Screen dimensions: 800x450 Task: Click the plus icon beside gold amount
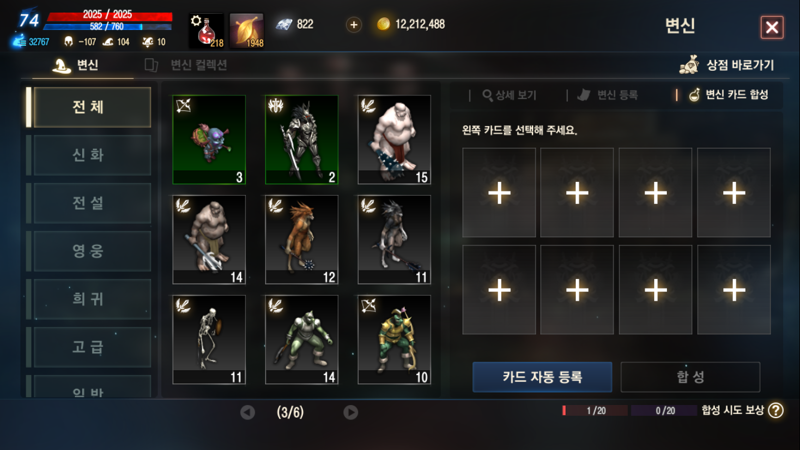tap(354, 24)
